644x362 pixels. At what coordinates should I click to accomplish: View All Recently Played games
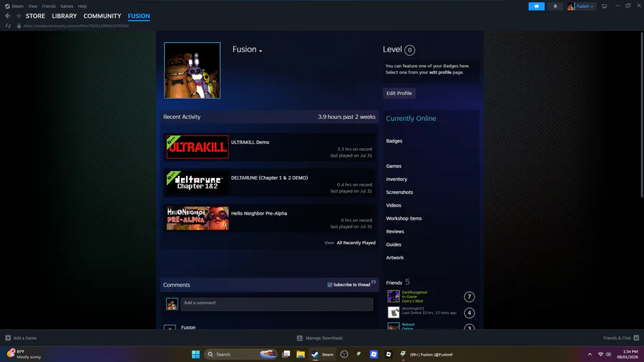(356, 243)
